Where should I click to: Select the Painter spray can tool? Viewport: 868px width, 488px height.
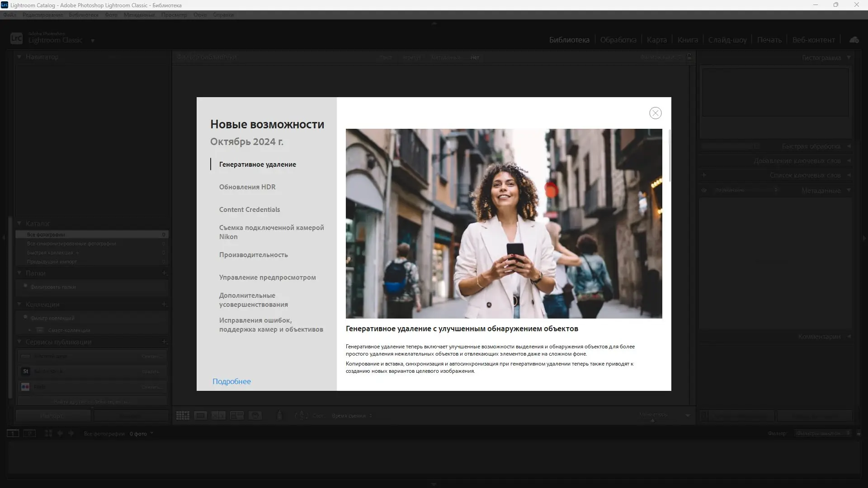pyautogui.click(x=279, y=416)
